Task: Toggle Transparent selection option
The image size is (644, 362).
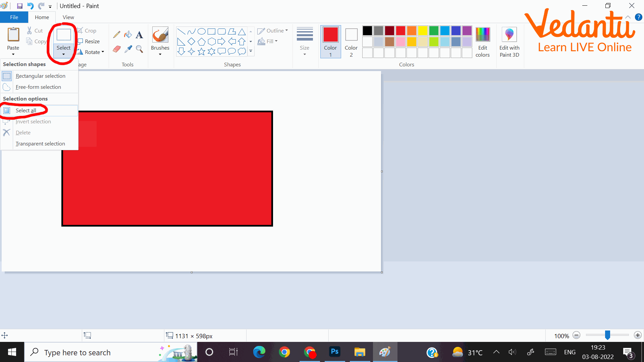Action: click(x=40, y=143)
